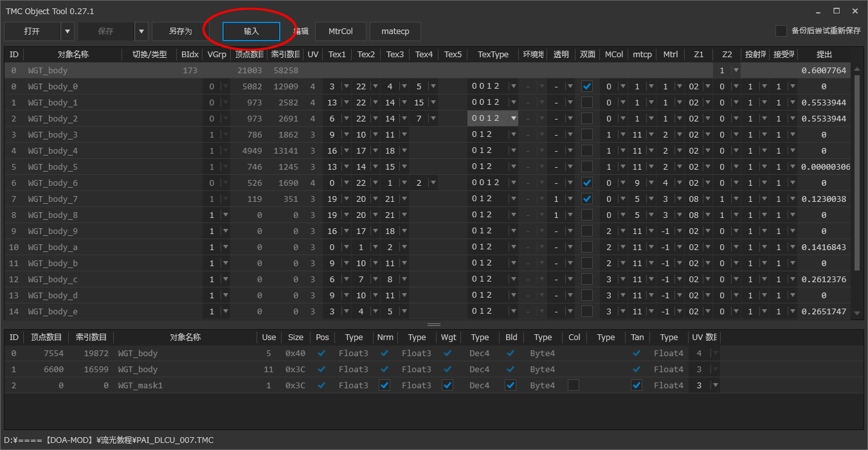The image size is (868, 450).
Task: Open Tex4 dropdown for WGT_body_1
Action: pos(433,102)
